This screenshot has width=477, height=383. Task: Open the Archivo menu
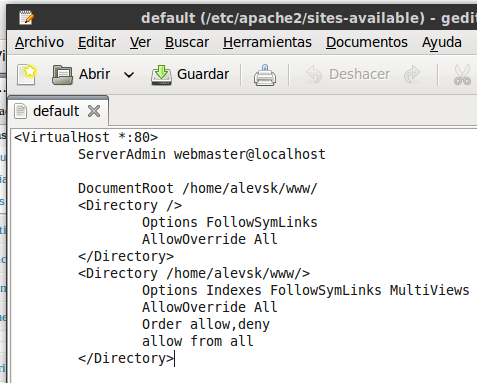[x=39, y=42]
